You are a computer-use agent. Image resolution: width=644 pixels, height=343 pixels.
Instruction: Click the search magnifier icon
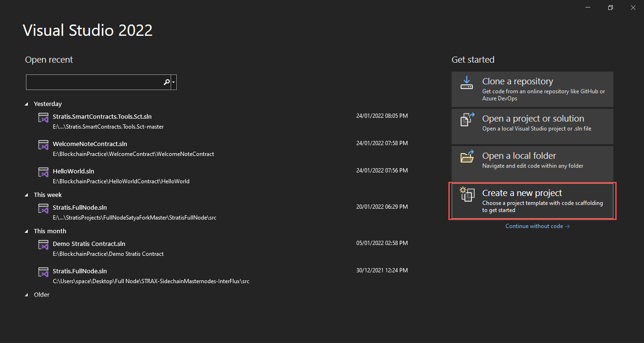(x=167, y=82)
